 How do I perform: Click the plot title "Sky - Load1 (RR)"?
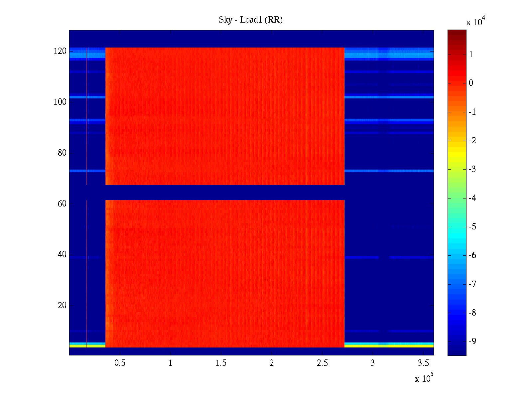tap(250, 20)
